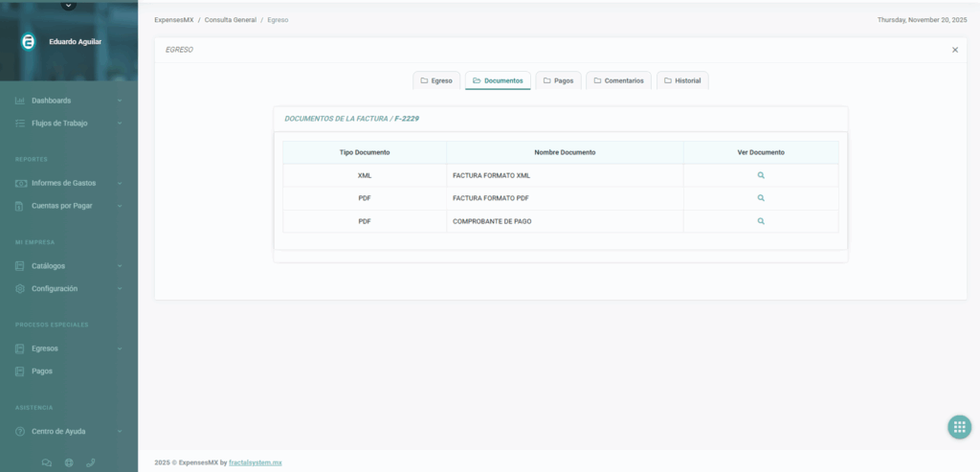Click the Eduardo Aguilar profile avatar
980x472 pixels.
29,42
